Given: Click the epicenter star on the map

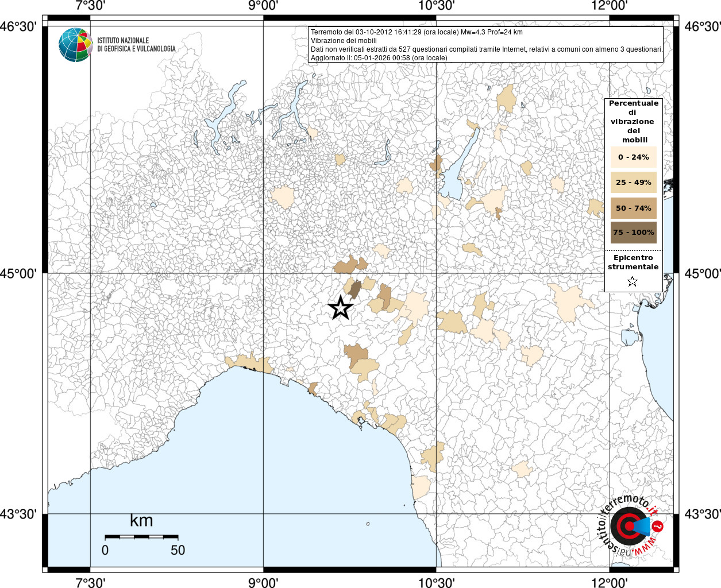Looking at the screenshot, I should (x=341, y=308).
